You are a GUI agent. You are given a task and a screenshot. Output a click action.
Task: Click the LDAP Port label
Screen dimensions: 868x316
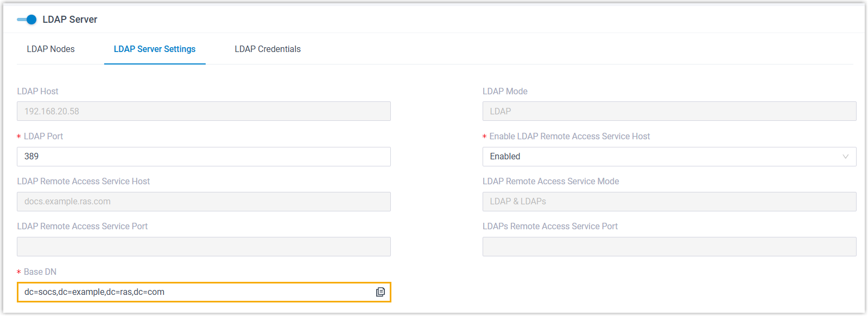[x=43, y=137]
